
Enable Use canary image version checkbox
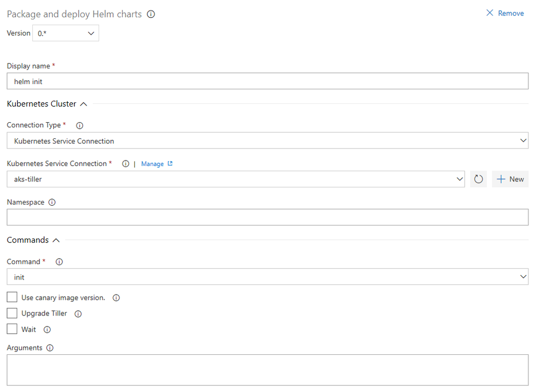(12, 297)
